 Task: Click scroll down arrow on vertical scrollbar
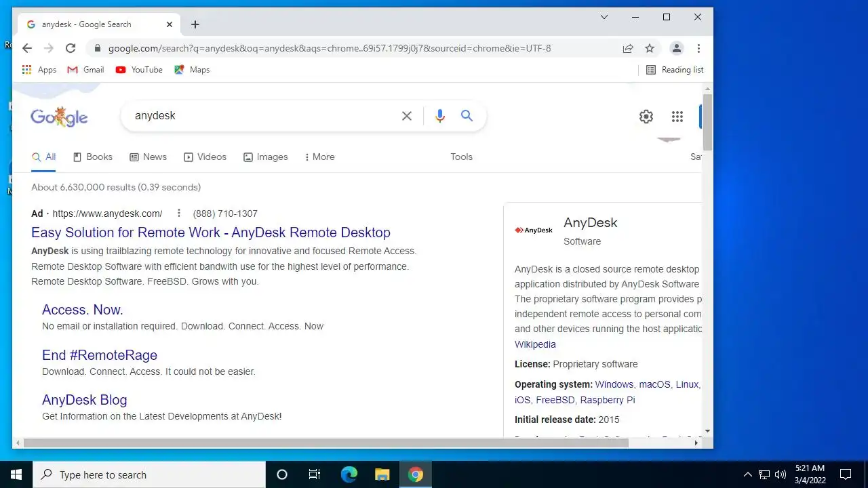click(707, 431)
